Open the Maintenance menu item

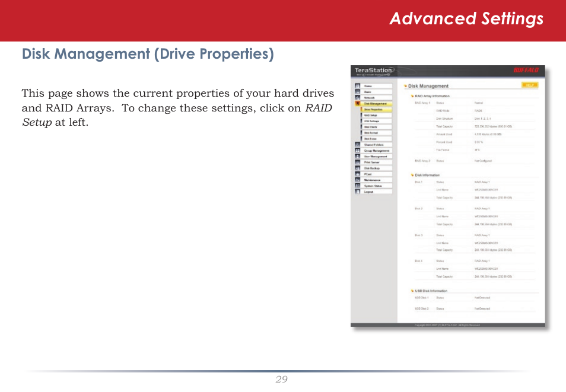[x=377, y=180]
